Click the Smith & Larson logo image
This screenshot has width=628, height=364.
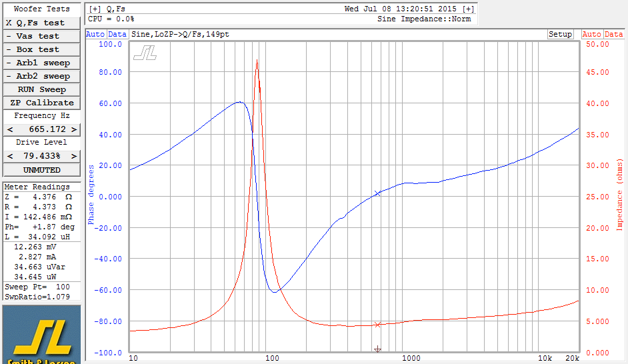[41, 335]
